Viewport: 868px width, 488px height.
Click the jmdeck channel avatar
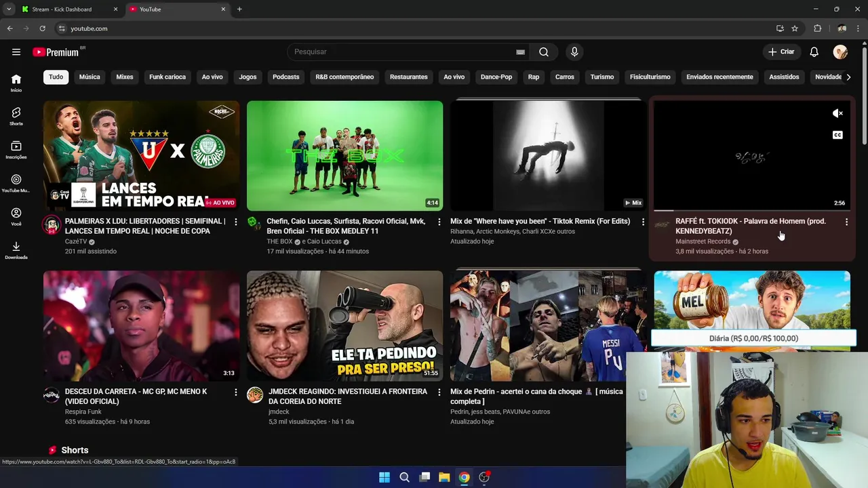255,394
